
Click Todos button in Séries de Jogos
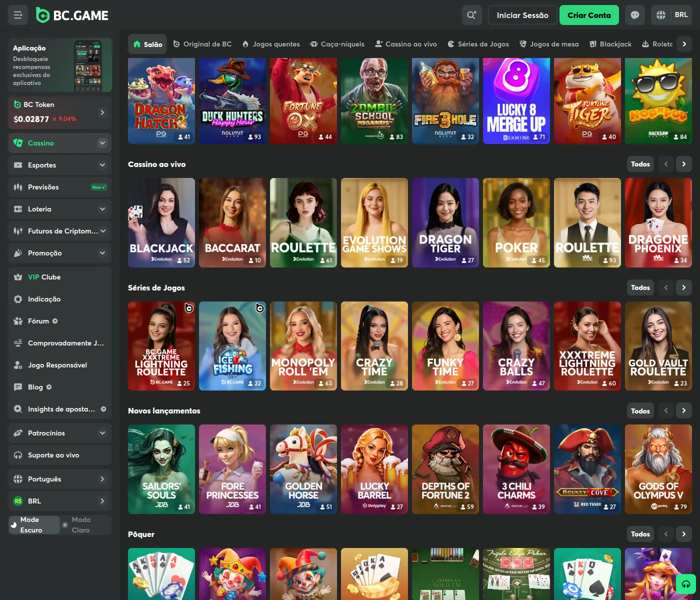click(x=640, y=287)
